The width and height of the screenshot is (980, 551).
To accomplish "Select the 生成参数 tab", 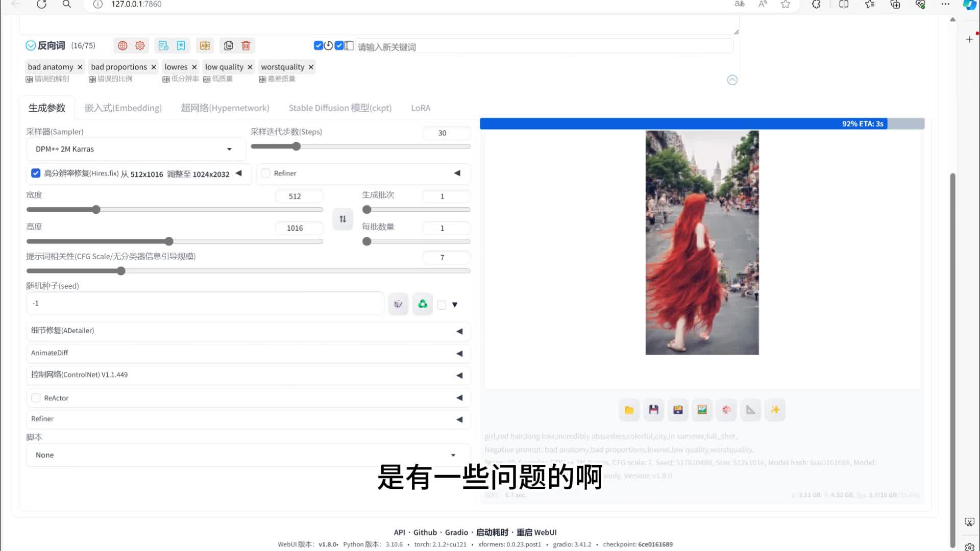I will (47, 108).
